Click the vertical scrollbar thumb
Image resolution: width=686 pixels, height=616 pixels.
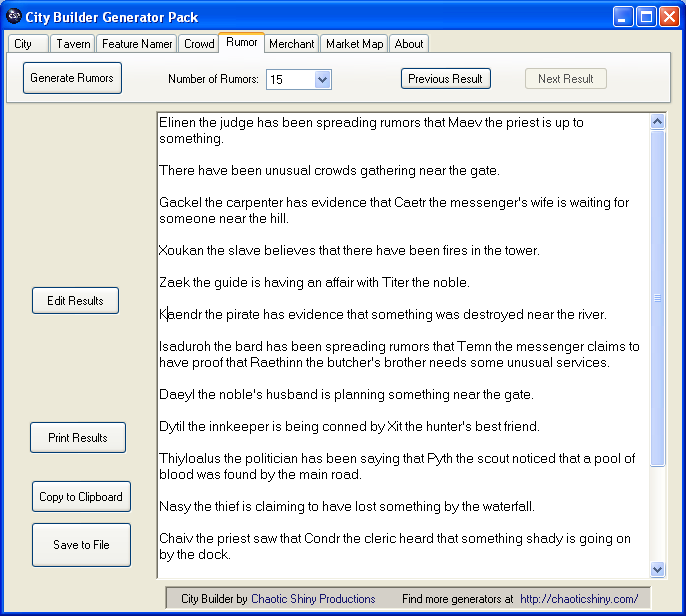(657, 298)
